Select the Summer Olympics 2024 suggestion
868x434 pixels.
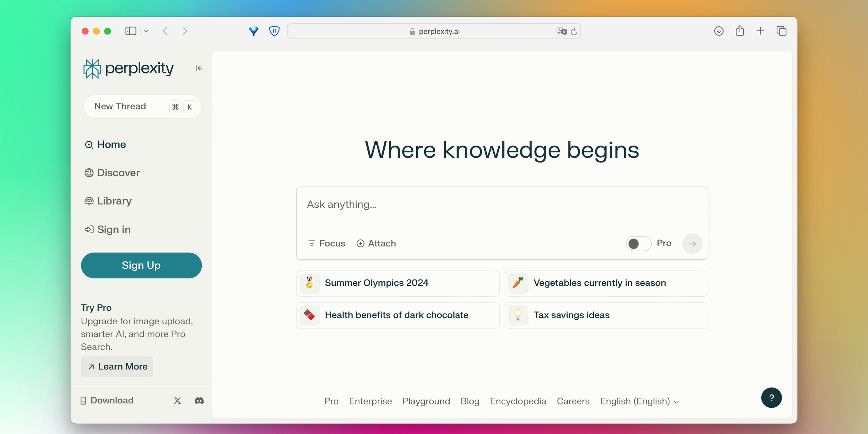[x=398, y=283]
